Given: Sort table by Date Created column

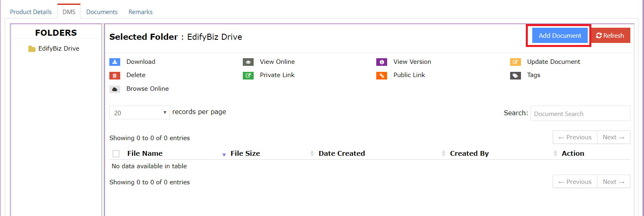Looking at the screenshot, I should click(x=342, y=153).
